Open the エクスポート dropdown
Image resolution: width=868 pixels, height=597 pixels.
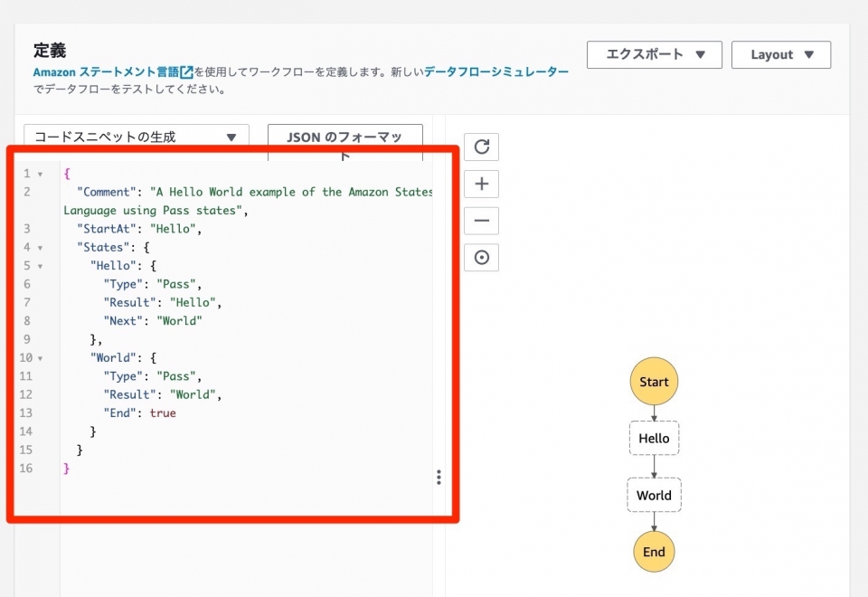pos(654,54)
